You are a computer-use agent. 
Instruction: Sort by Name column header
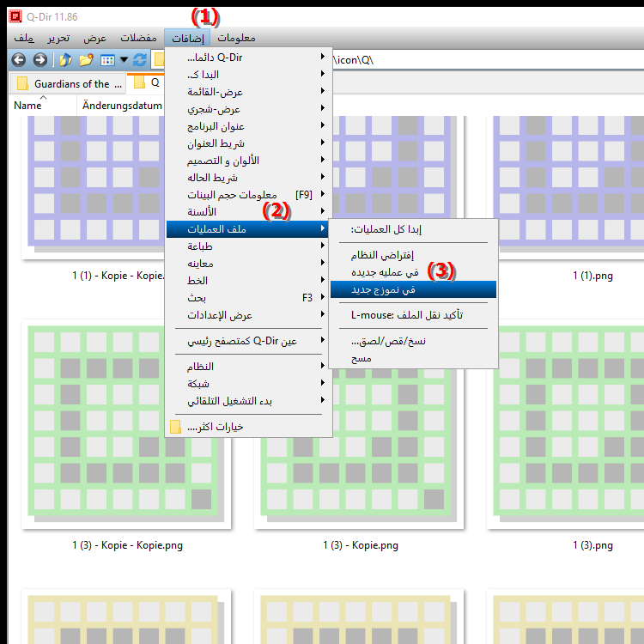coord(43,106)
